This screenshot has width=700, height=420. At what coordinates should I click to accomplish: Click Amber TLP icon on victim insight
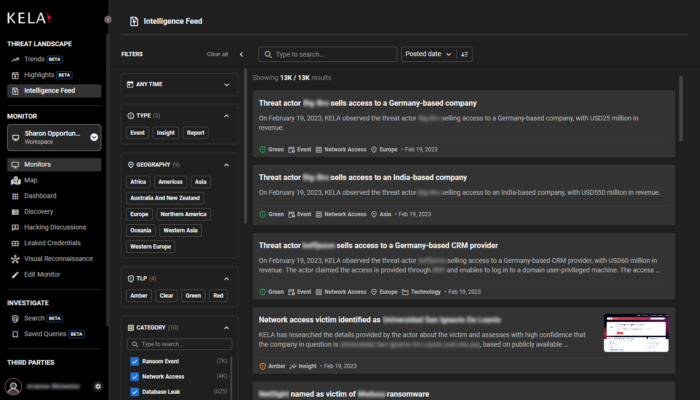(x=262, y=366)
